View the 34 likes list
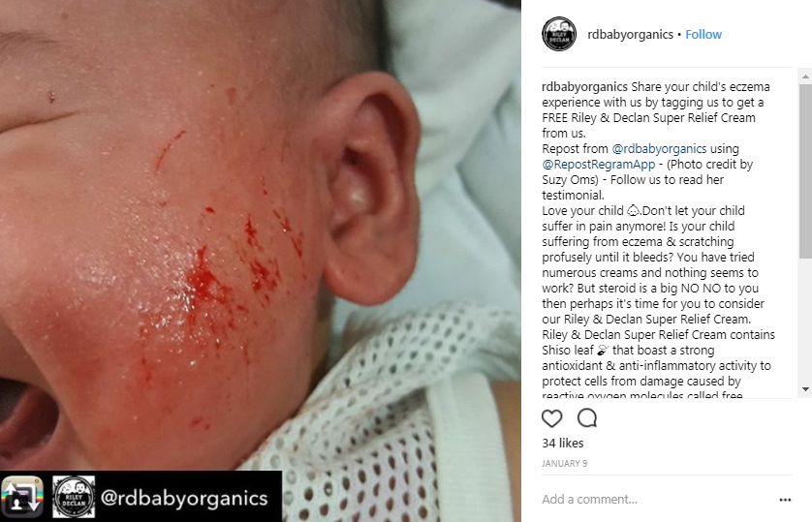Viewport: 812px width, 522px height. click(563, 444)
